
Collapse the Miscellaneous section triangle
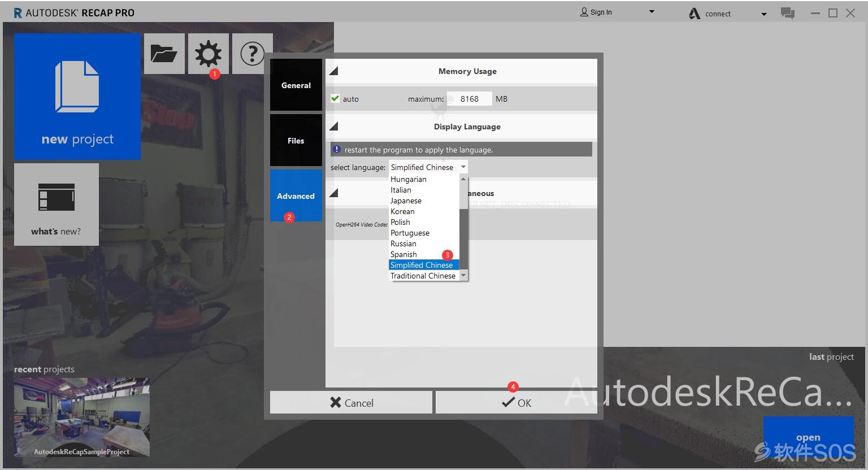click(x=334, y=193)
